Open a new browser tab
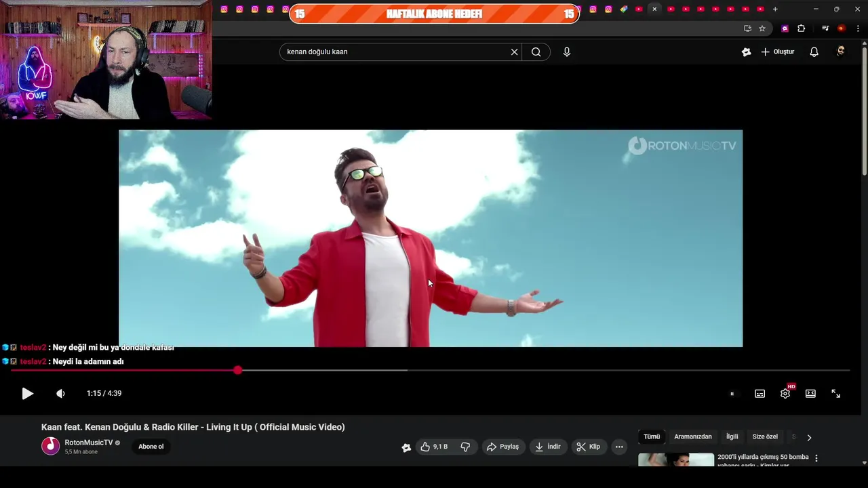 (775, 9)
